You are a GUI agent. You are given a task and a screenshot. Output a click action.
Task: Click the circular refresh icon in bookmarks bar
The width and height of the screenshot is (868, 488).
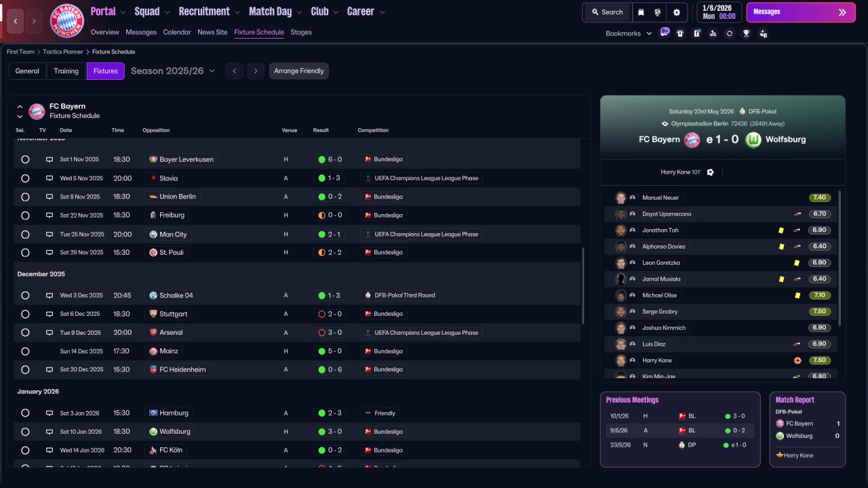pyautogui.click(x=729, y=33)
